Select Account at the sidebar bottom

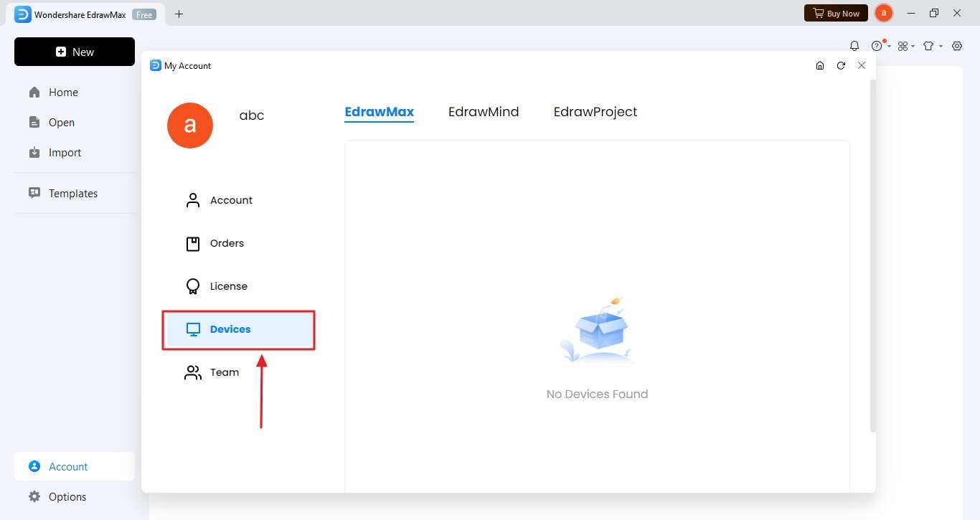click(75, 466)
